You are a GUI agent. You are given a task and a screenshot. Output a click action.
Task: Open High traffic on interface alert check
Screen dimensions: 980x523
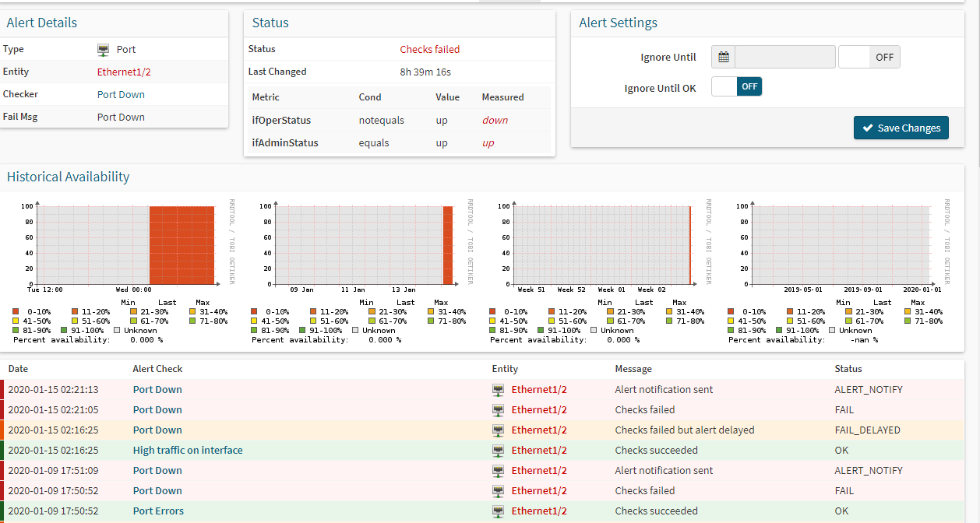point(188,451)
